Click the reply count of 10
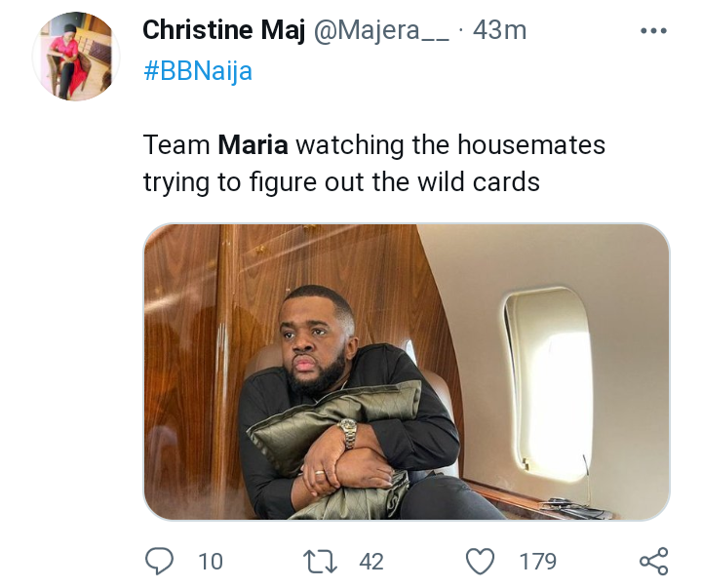The height and width of the screenshot is (588, 702). tap(210, 562)
